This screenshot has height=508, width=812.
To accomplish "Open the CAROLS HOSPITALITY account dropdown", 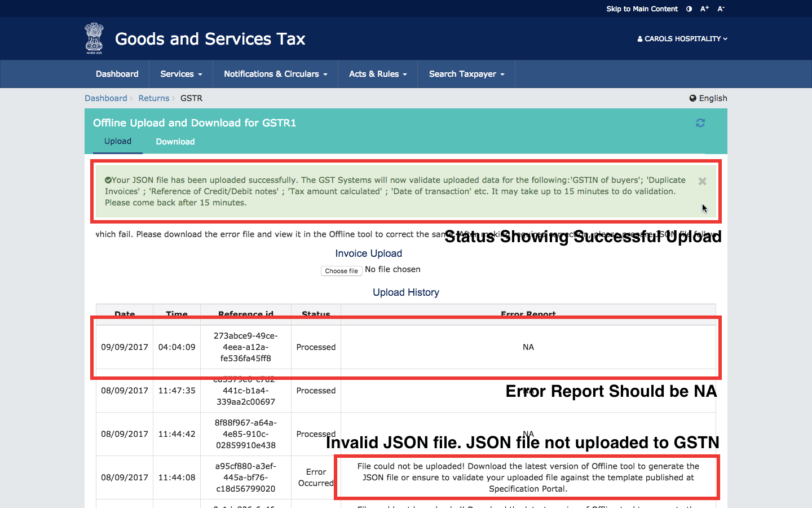I will (682, 38).
